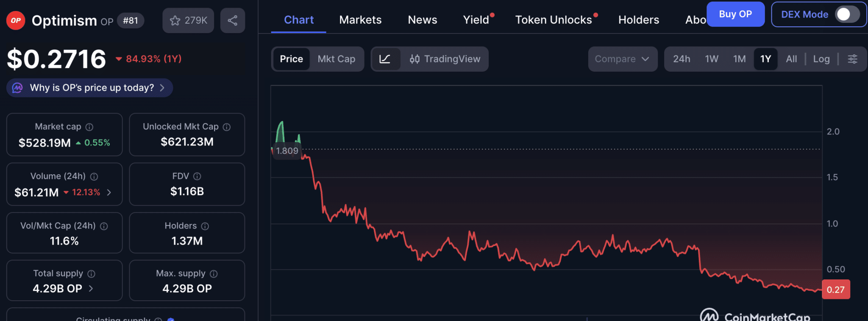Switch to TradingView candlestick chart

coord(445,59)
